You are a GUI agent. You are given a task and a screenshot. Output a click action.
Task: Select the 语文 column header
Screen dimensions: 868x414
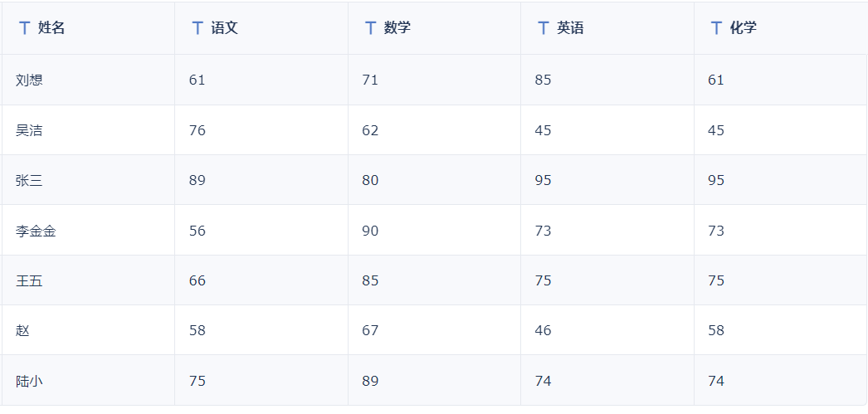tap(261, 28)
